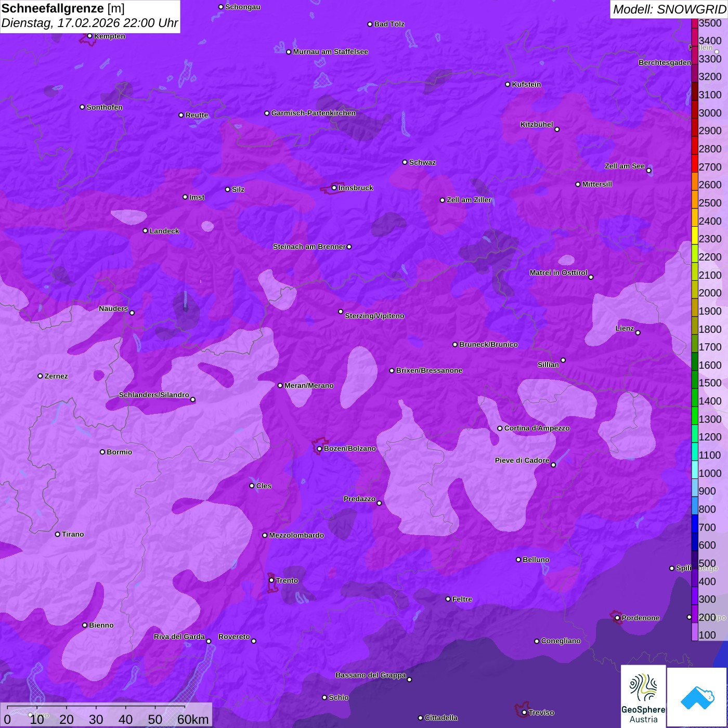Click the Bad Tölz location dot
728x728 pixels.
click(370, 24)
